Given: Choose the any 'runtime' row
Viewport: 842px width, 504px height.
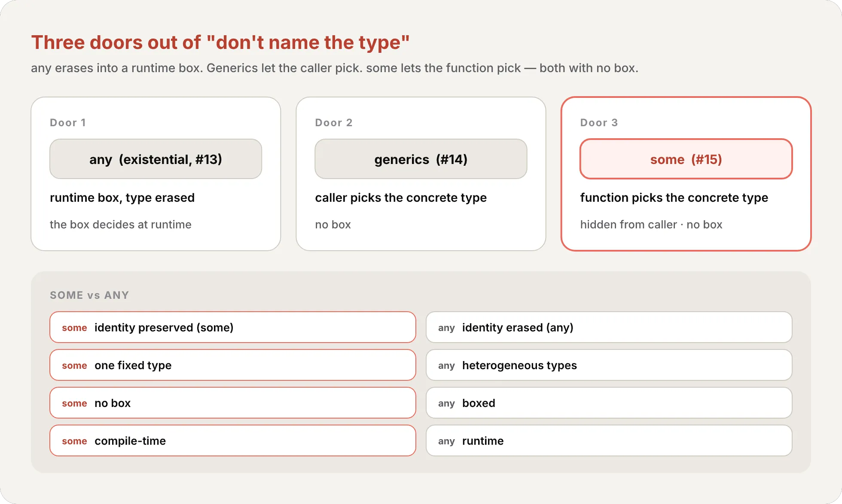Looking at the screenshot, I should [609, 440].
